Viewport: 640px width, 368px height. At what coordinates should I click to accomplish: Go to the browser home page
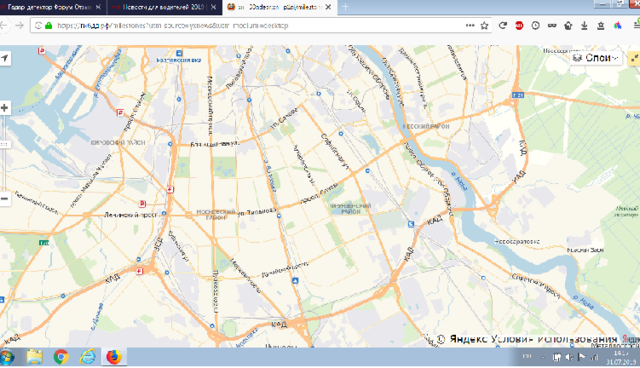568,26
